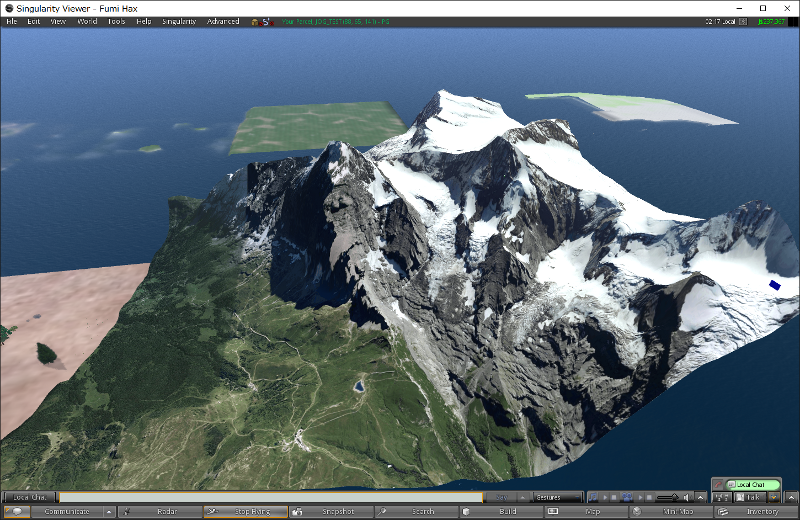The width and height of the screenshot is (800, 520).
Task: Toggle the Talk voice button
Action: tap(752, 497)
